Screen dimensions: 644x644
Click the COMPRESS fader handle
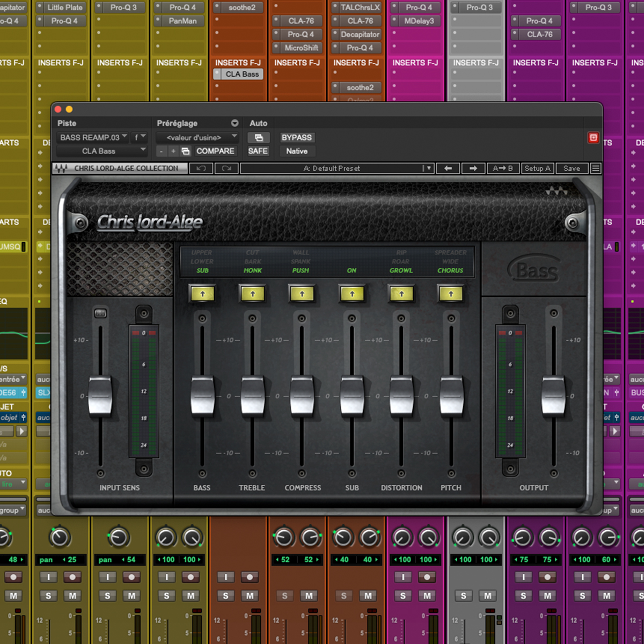click(302, 396)
